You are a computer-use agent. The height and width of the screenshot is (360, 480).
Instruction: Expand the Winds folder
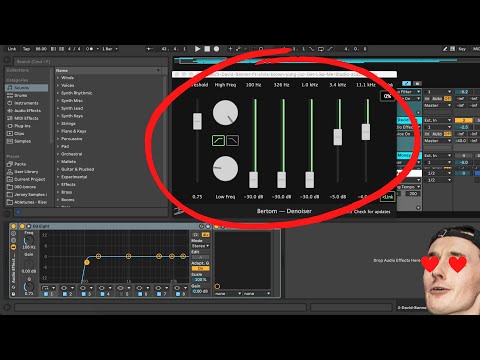58,78
